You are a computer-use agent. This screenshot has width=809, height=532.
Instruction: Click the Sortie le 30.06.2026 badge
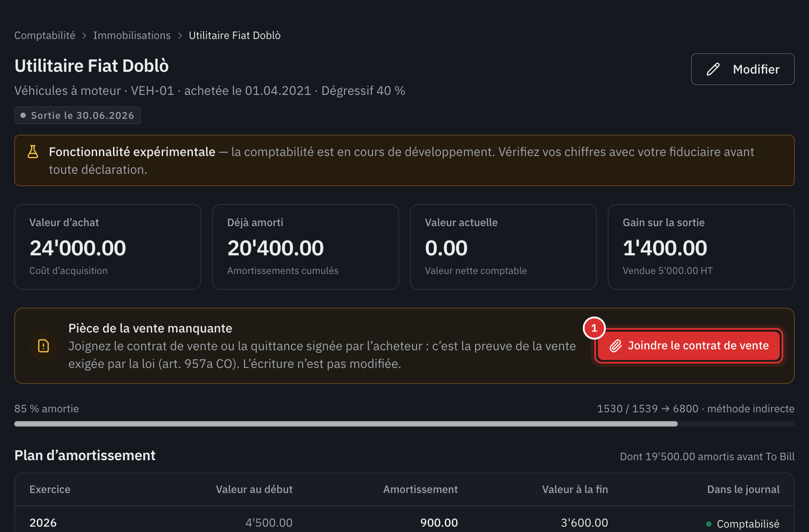click(78, 115)
